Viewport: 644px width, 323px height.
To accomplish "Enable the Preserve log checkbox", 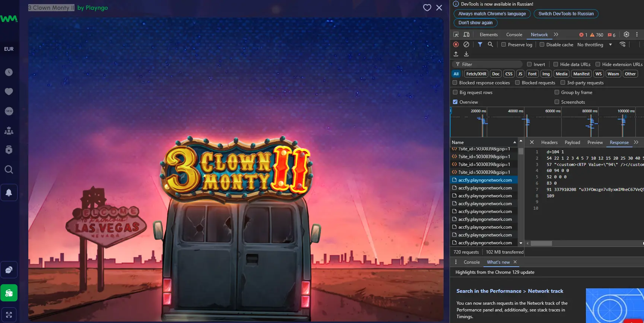I will [504, 44].
